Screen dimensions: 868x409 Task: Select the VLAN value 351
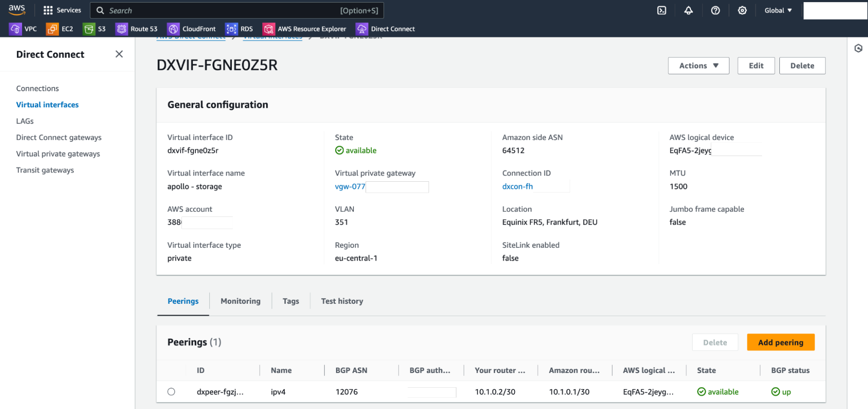click(341, 222)
